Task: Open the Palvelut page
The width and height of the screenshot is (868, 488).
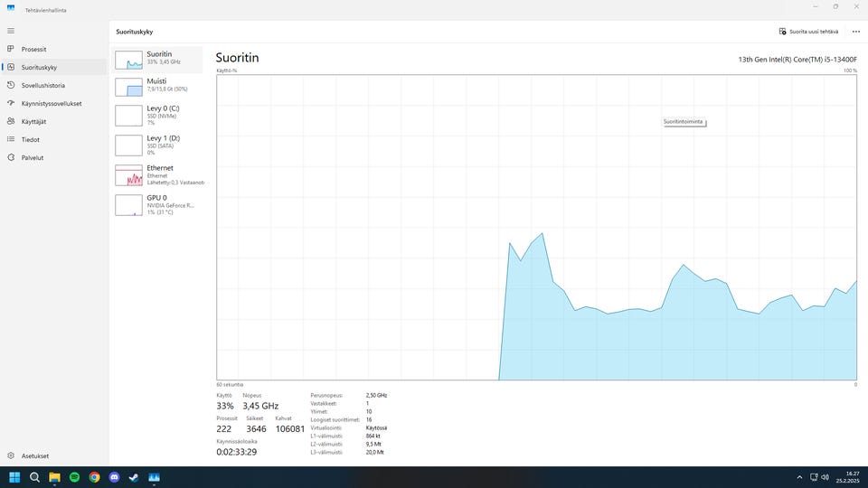Action: [x=53, y=157]
